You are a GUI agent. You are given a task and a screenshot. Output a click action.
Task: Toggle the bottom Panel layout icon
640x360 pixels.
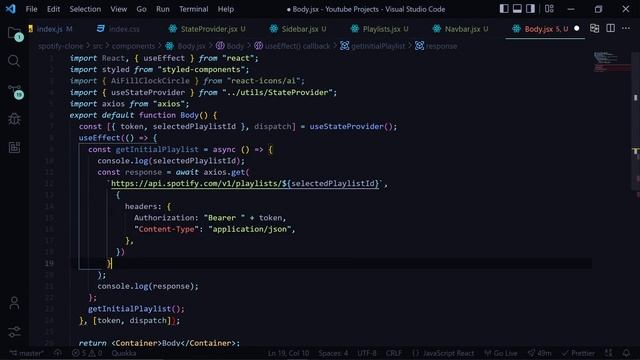[517, 9]
